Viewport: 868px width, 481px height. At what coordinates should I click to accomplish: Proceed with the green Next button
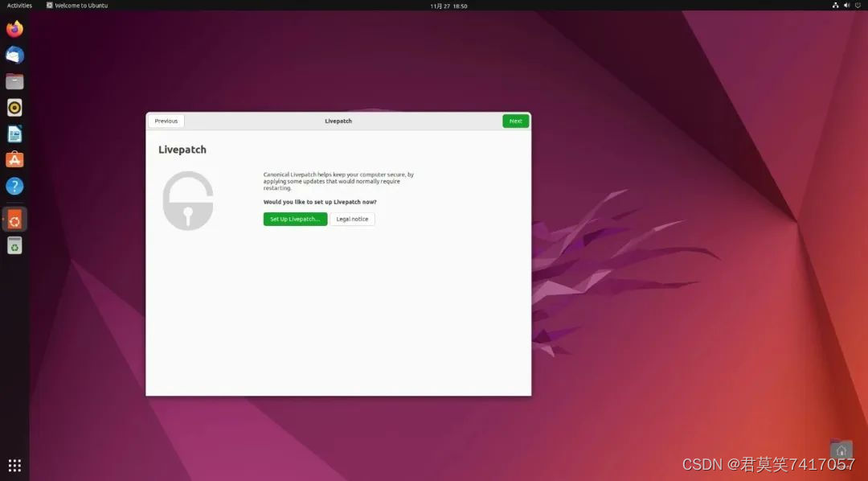point(516,121)
